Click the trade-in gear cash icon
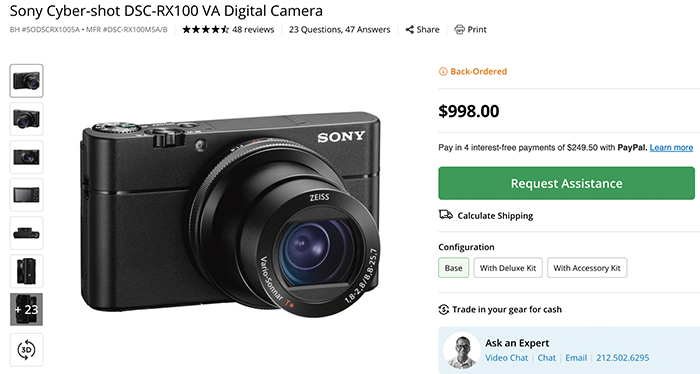700x374 pixels. [443, 309]
